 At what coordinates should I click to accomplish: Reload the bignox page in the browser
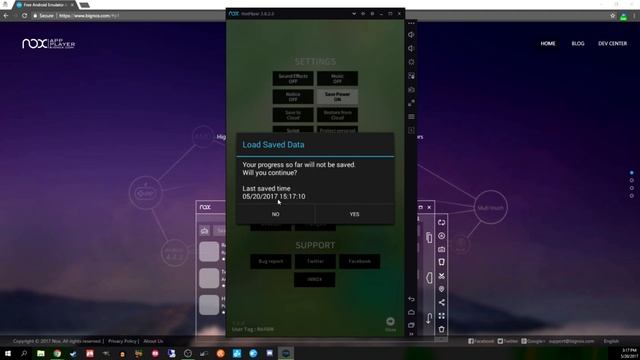[x=24, y=16]
